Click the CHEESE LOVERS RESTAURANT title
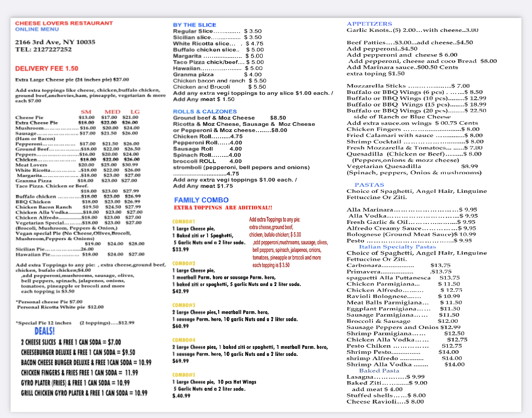Viewport: 532px width, 418px height. click(64, 23)
